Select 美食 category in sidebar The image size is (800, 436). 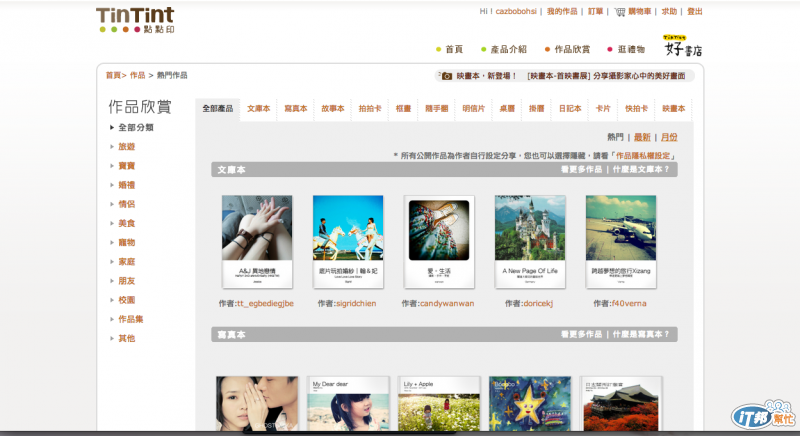(x=127, y=223)
